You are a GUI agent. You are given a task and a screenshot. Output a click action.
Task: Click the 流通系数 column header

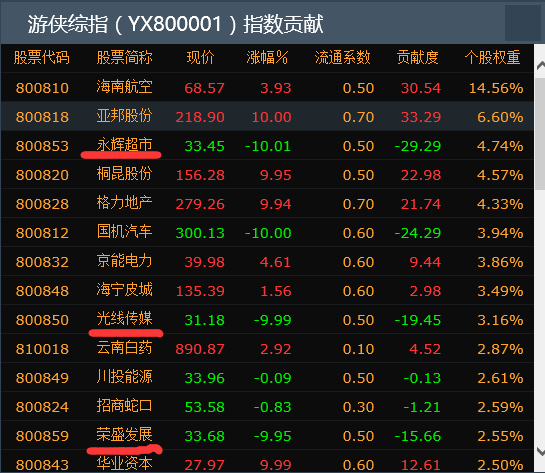tap(342, 58)
